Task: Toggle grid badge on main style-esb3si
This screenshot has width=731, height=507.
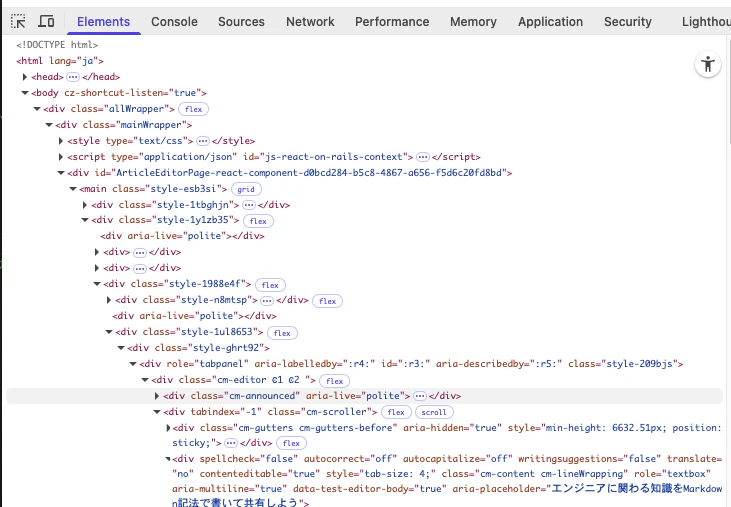Action: click(246, 189)
